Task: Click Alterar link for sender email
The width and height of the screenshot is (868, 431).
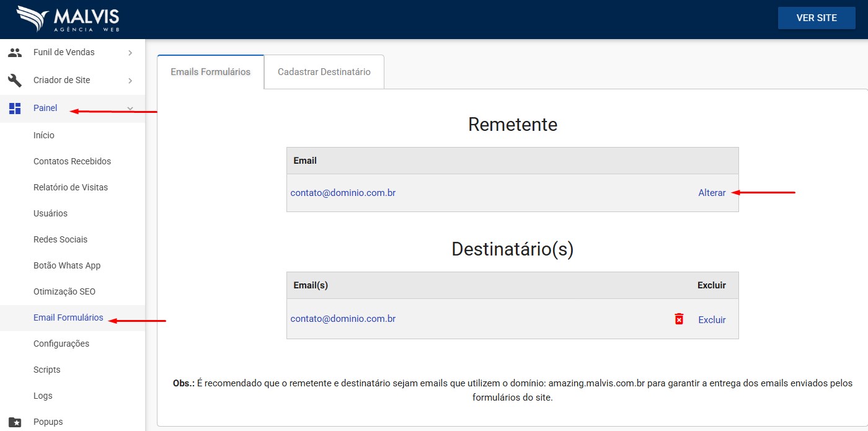Action: coord(712,193)
